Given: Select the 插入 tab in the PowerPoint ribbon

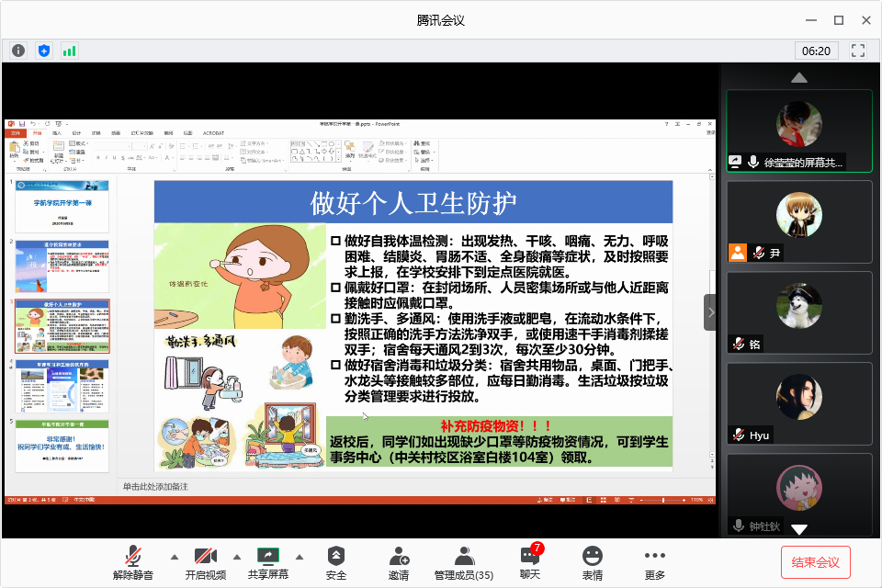Looking at the screenshot, I should click(57, 132).
